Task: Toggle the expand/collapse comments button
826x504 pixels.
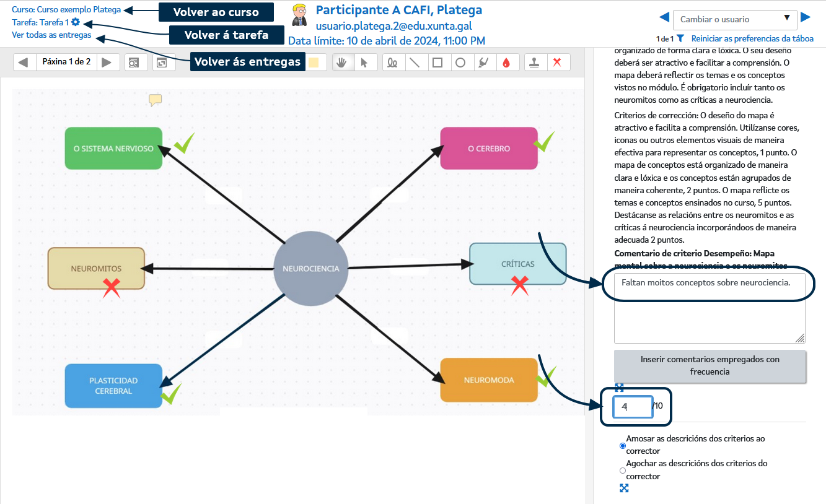Action: point(161,63)
